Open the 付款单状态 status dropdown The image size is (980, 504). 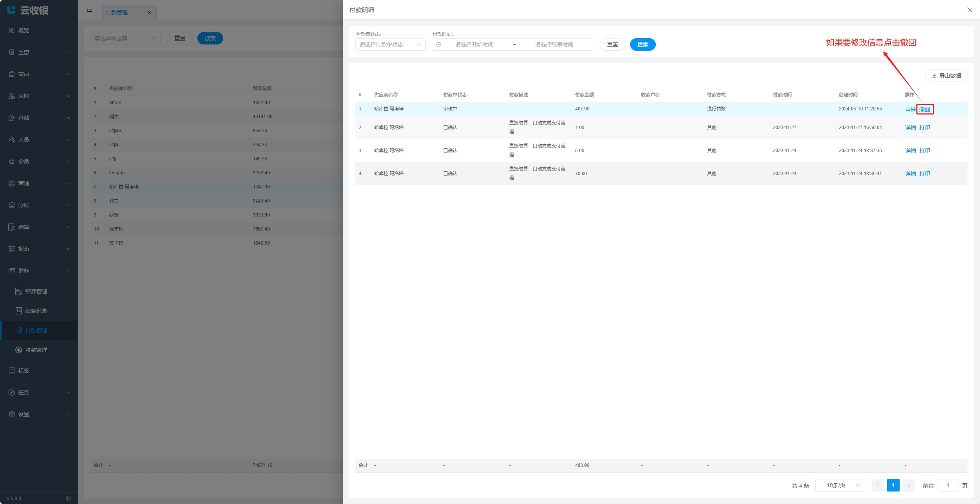(390, 44)
